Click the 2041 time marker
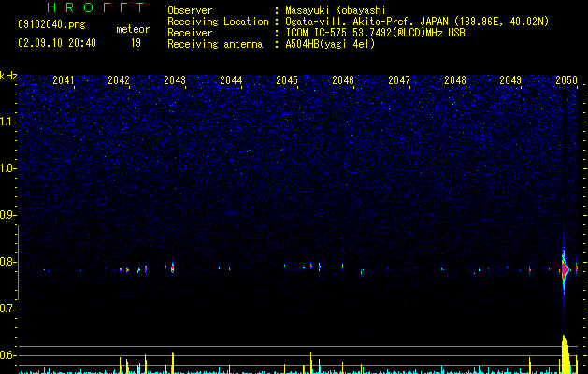Viewport: 588px width, 374px height. click(x=63, y=80)
